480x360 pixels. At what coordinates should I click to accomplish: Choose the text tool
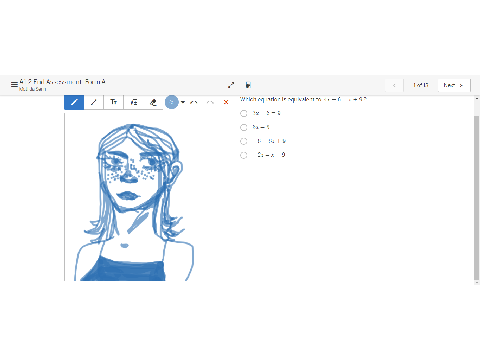[x=114, y=102]
